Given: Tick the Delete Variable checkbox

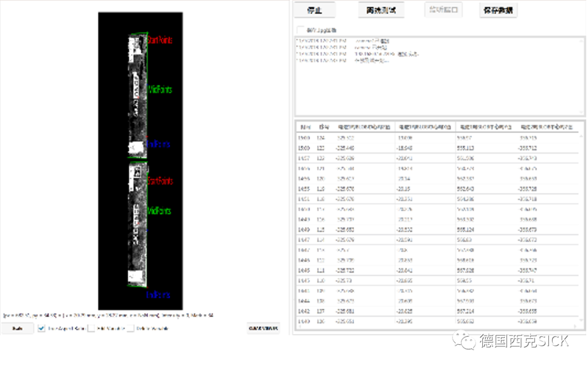Looking at the screenshot, I should click(131, 328).
